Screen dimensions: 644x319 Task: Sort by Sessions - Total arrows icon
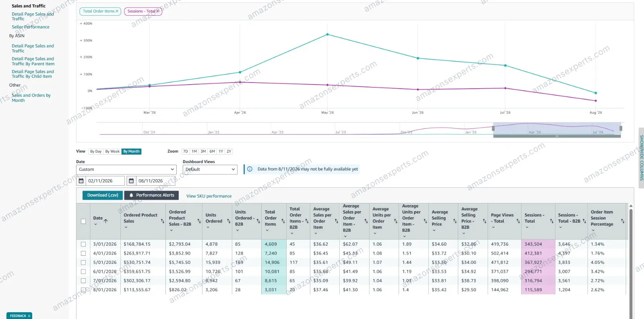click(552, 221)
